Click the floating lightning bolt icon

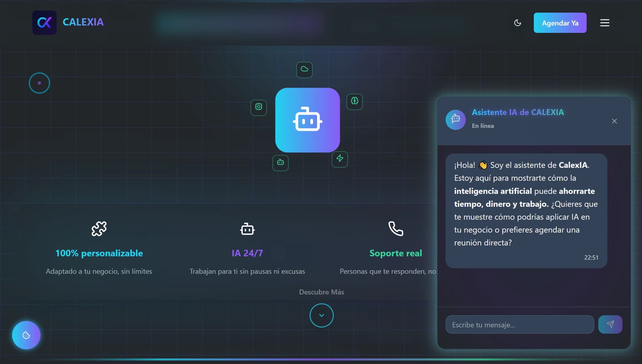[339, 159]
